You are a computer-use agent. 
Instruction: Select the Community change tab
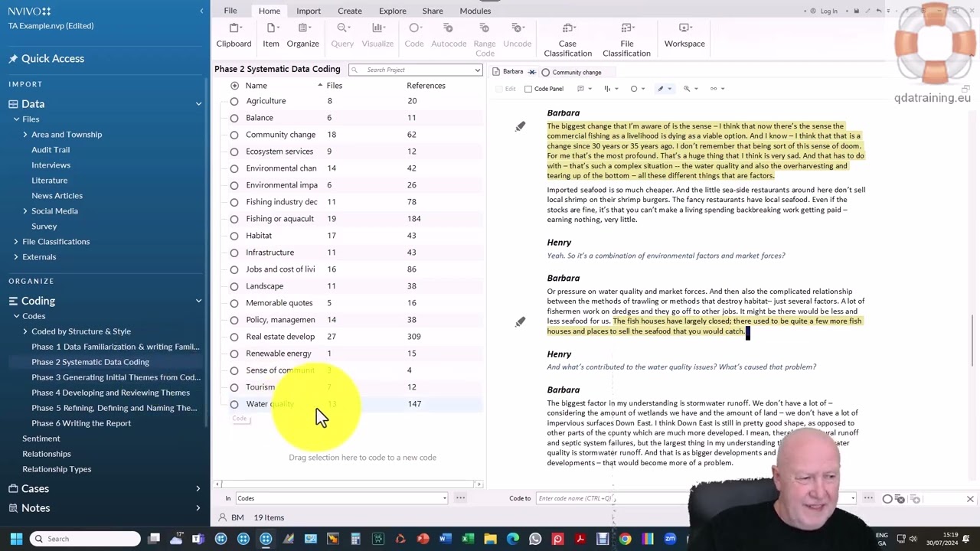coord(577,73)
